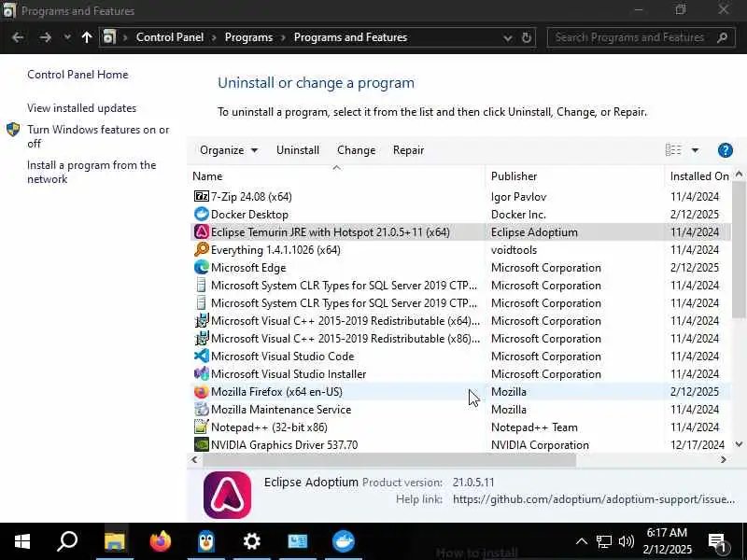Image resolution: width=747 pixels, height=560 pixels.
Task: Click the scroll down arrow of the list
Action: (739, 444)
